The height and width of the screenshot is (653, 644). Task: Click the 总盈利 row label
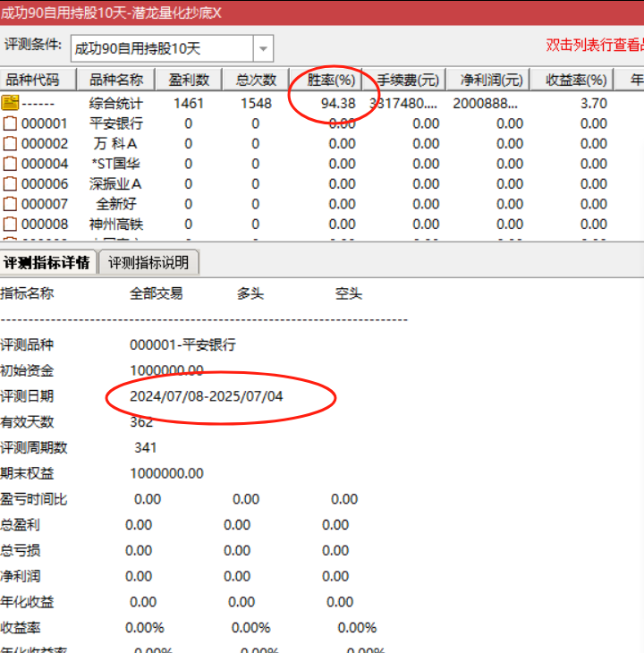pos(21,525)
